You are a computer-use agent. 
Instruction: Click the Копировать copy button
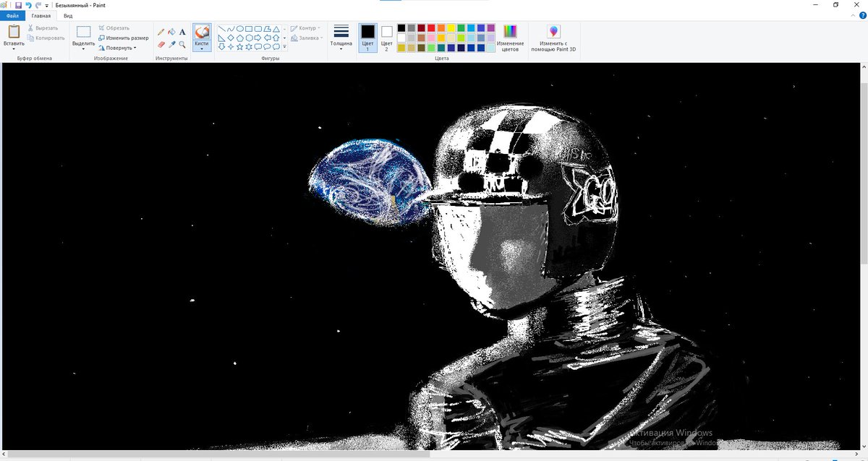click(x=46, y=38)
